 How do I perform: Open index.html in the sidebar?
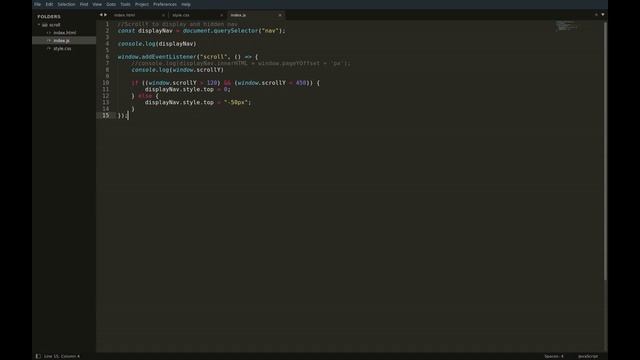[64, 33]
